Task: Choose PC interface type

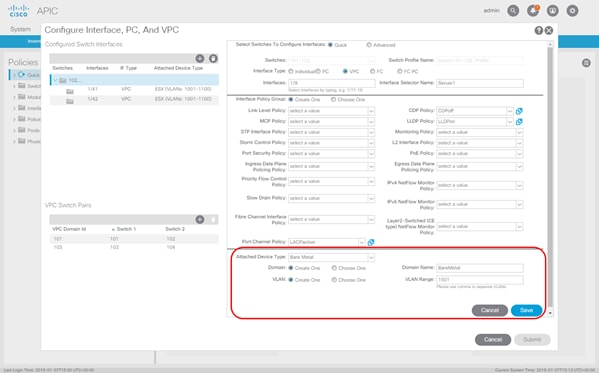Action: 318,71
